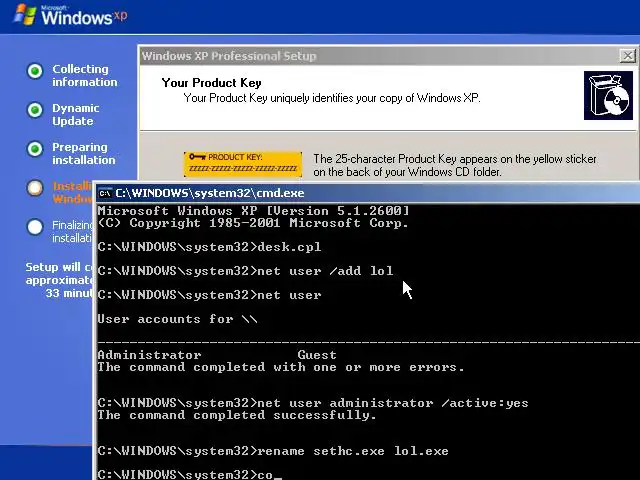Select the Dynamic Update step indicator
The height and width of the screenshot is (480, 640).
tap(35, 110)
